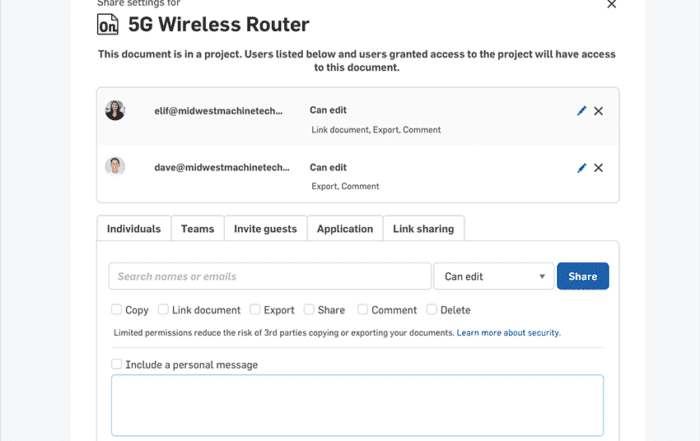This screenshot has width=700, height=441.
Task: Enable the Copy permission checkbox
Action: click(x=117, y=309)
